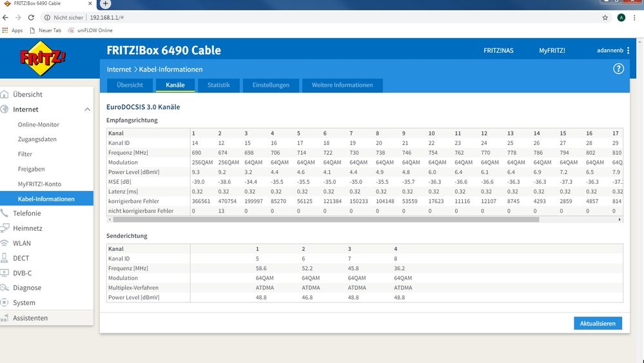Open the Chrome profile avatar
This screenshot has height=363, width=644.
coord(621,17)
